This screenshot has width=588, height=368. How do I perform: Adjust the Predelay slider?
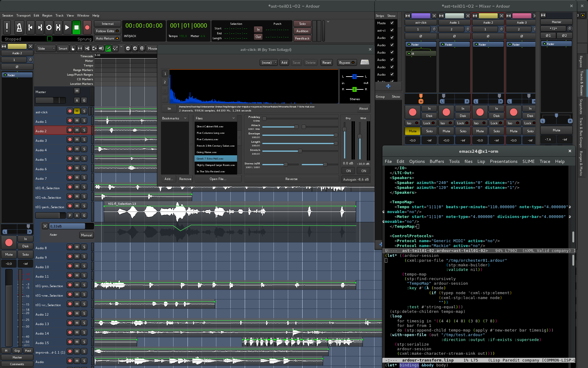pos(300,119)
